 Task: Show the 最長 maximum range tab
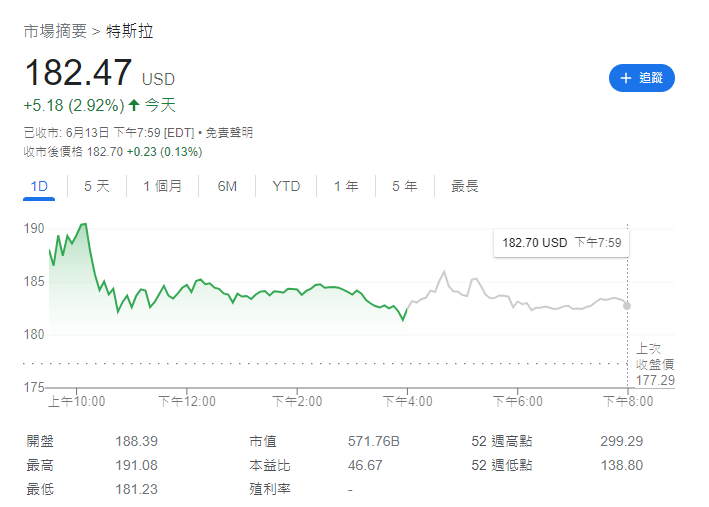coord(464,186)
